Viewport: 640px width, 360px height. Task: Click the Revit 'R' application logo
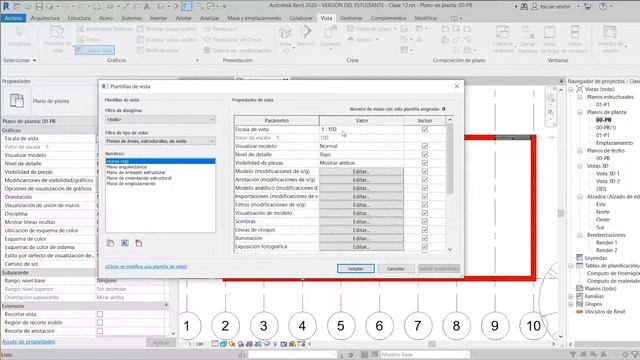pyautogui.click(x=6, y=7)
